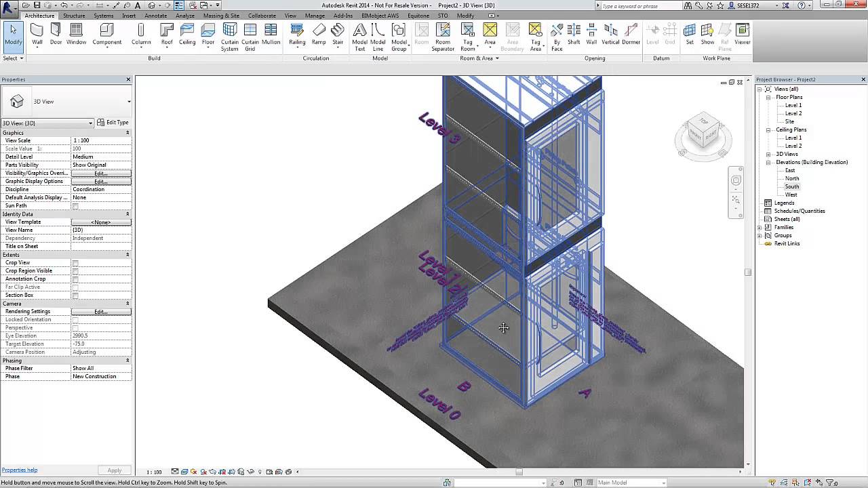This screenshot has width=868, height=488.
Task: Open the Structure ribbon tab
Action: pyautogui.click(x=74, y=16)
